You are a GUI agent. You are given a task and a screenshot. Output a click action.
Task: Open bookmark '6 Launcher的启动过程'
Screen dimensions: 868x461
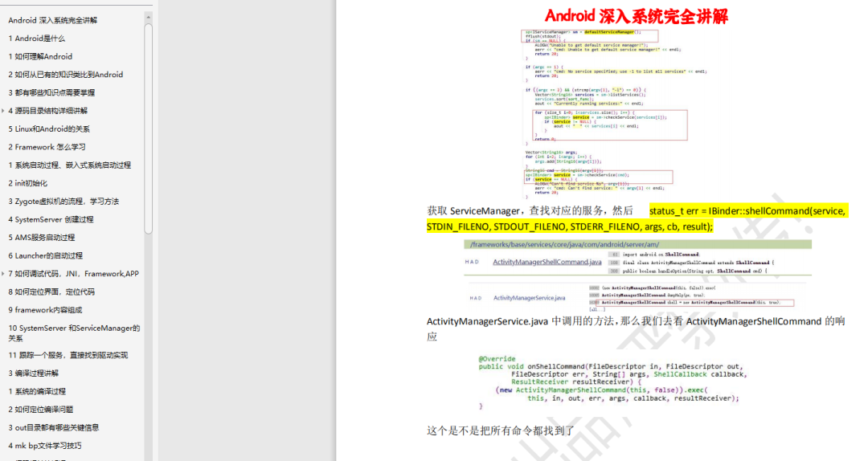[x=45, y=255]
